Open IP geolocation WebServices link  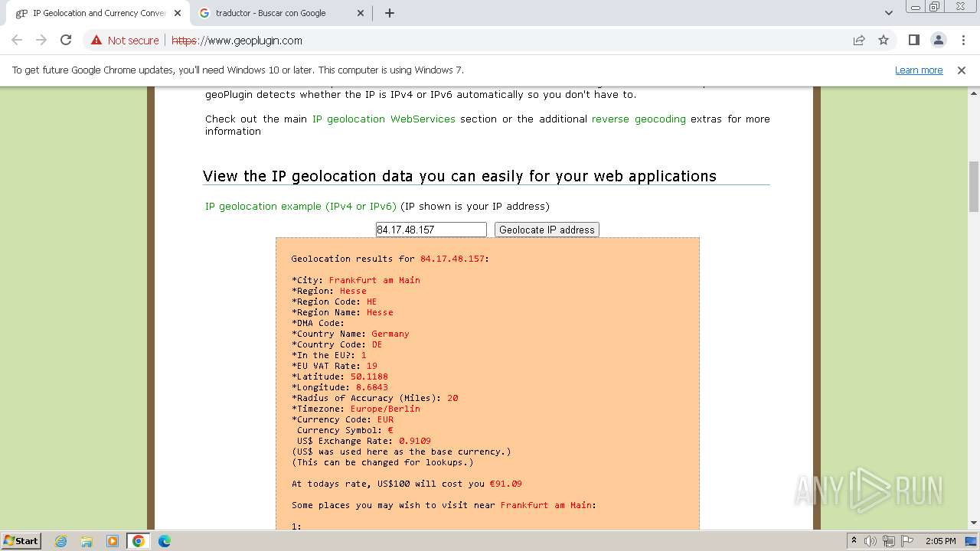coord(384,119)
